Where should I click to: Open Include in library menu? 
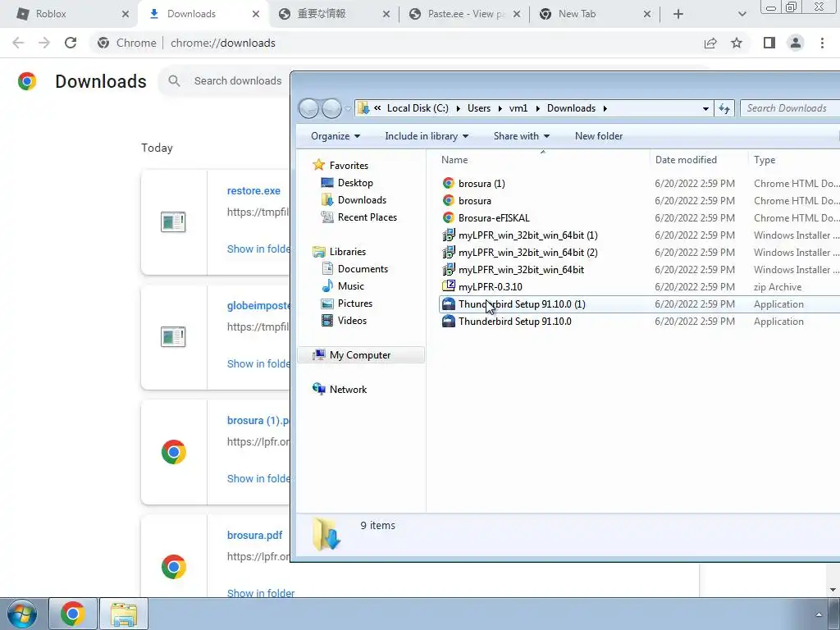[427, 136]
